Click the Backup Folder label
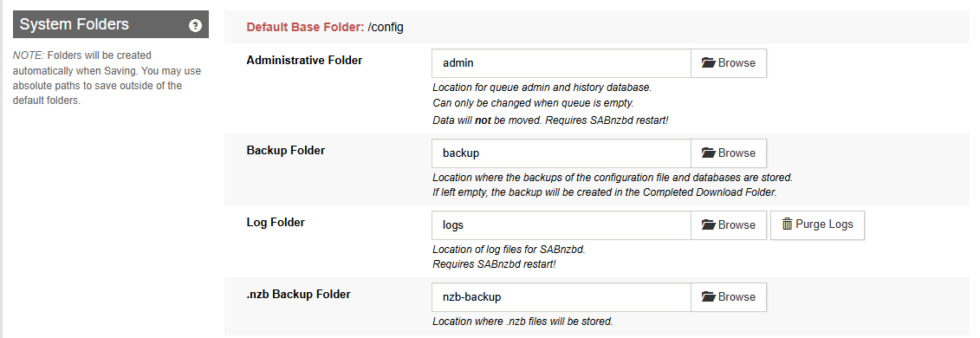The height and width of the screenshot is (338, 980). (x=286, y=151)
